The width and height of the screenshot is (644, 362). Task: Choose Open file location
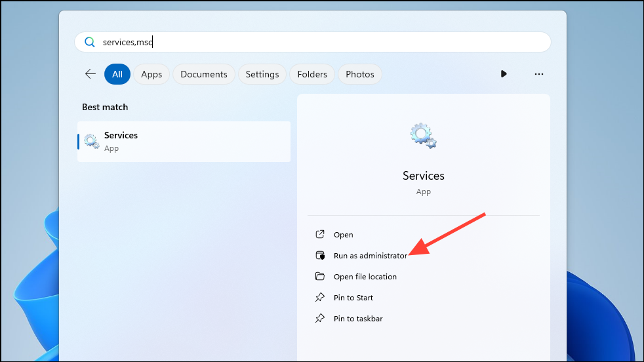point(365,277)
